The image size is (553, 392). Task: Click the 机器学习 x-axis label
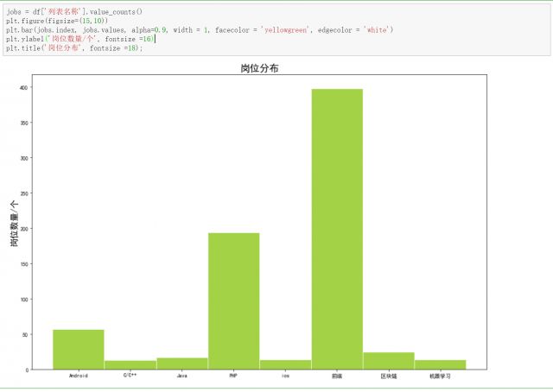[440, 376]
